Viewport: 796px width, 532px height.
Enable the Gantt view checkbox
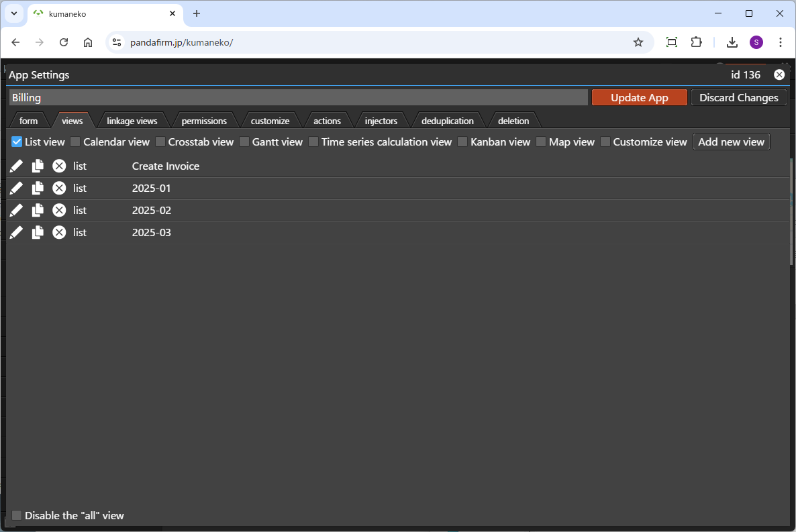(244, 142)
